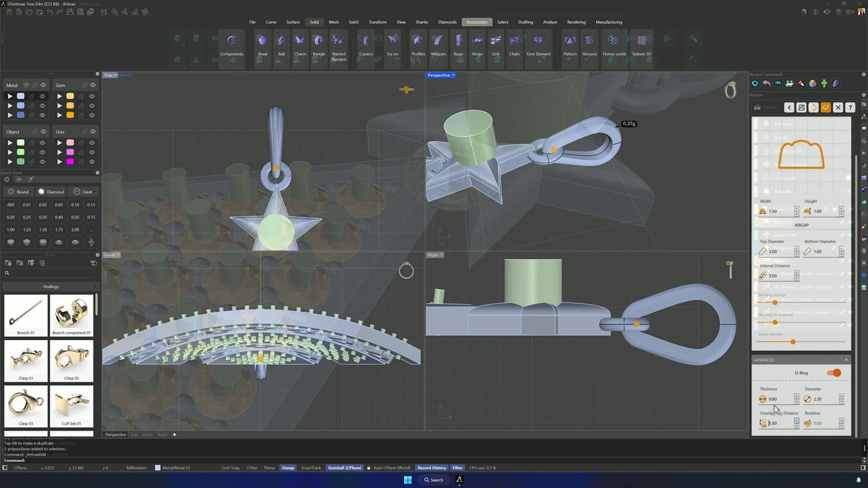Click the green checkmark to confirm Bail

826,108
